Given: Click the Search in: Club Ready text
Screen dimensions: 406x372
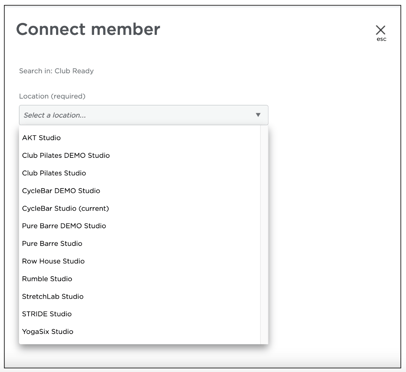Looking at the screenshot, I should [56, 71].
